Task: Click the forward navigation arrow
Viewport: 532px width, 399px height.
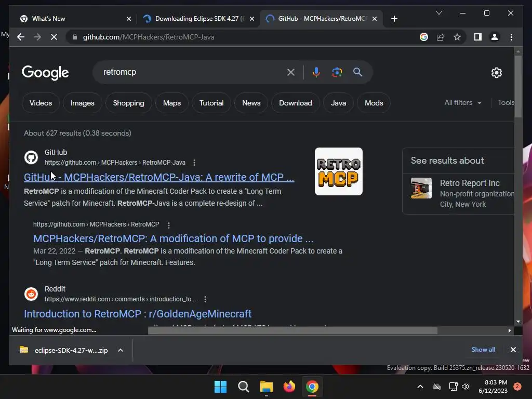Action: tap(37, 37)
